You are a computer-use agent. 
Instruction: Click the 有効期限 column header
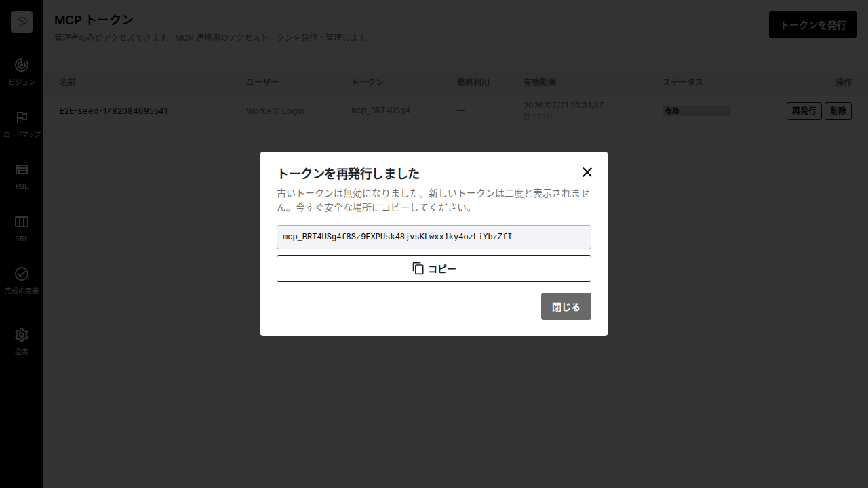coord(540,82)
